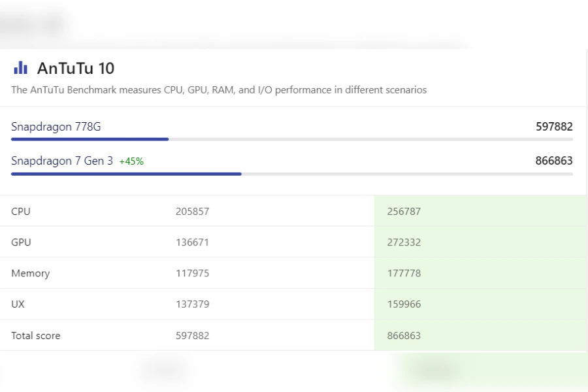Image resolution: width=588 pixels, height=392 pixels.
Task: Click the green +45% badge
Action: (x=131, y=161)
